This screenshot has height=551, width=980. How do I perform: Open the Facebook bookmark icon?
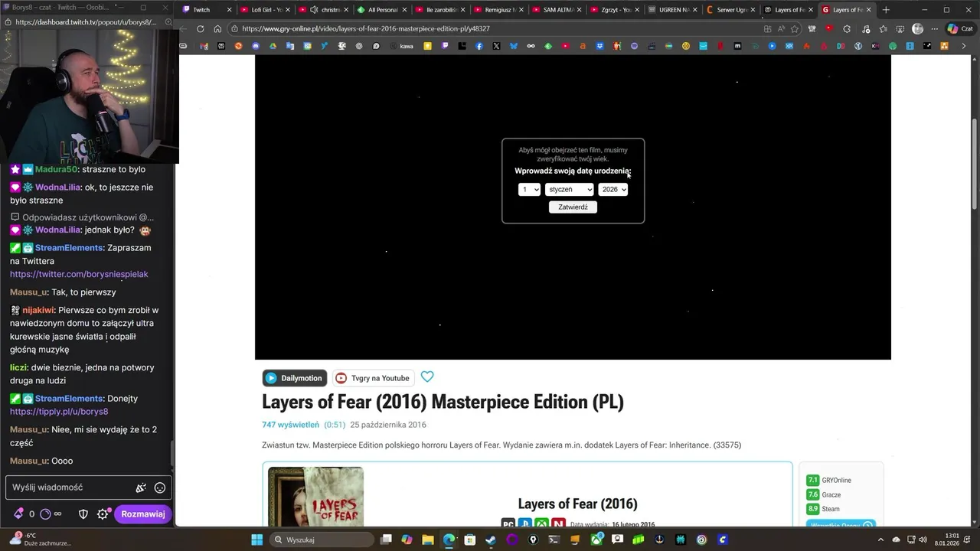tap(479, 46)
